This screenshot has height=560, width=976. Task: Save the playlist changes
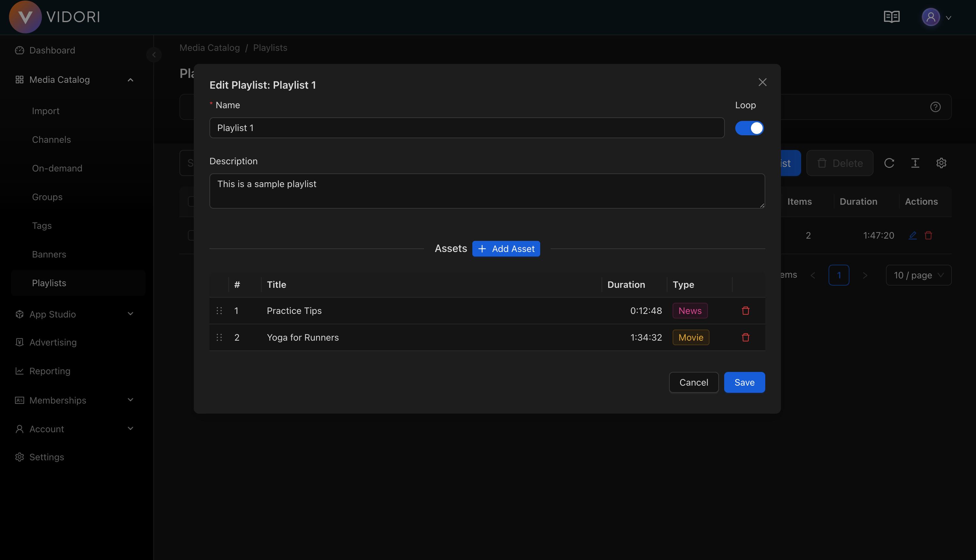pos(744,382)
